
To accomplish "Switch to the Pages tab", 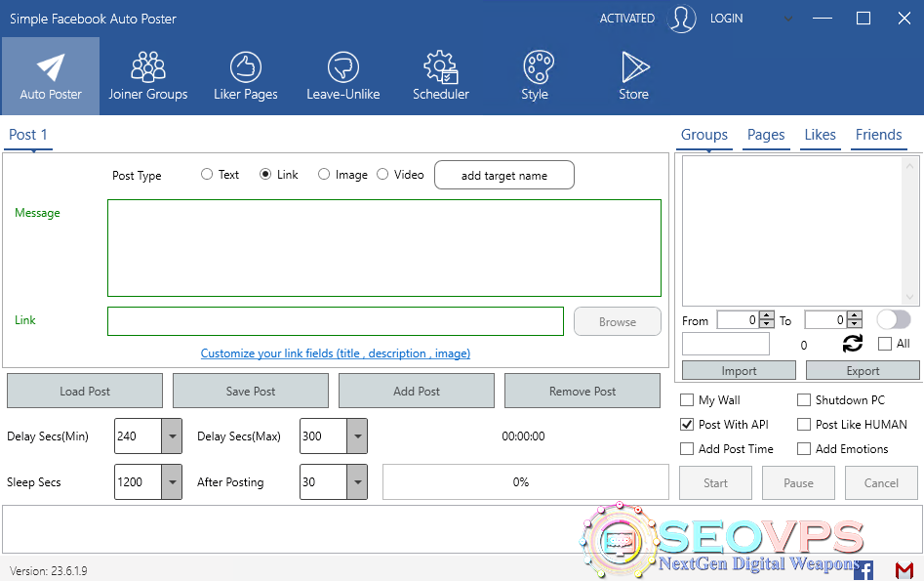I will [x=766, y=135].
